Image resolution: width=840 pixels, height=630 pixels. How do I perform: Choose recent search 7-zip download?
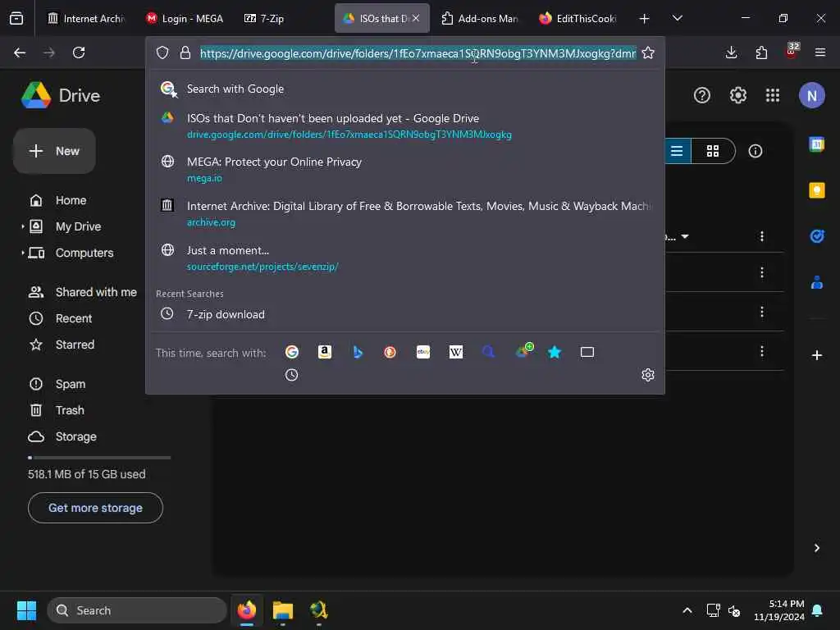click(405, 314)
